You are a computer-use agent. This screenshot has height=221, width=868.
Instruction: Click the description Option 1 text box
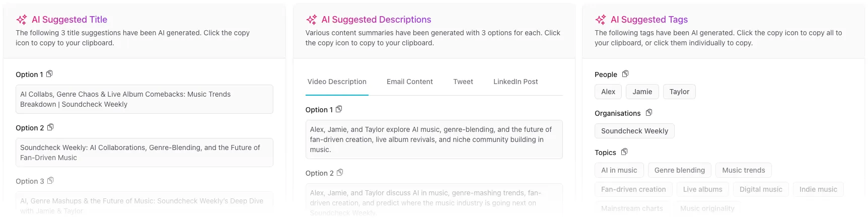pyautogui.click(x=433, y=139)
